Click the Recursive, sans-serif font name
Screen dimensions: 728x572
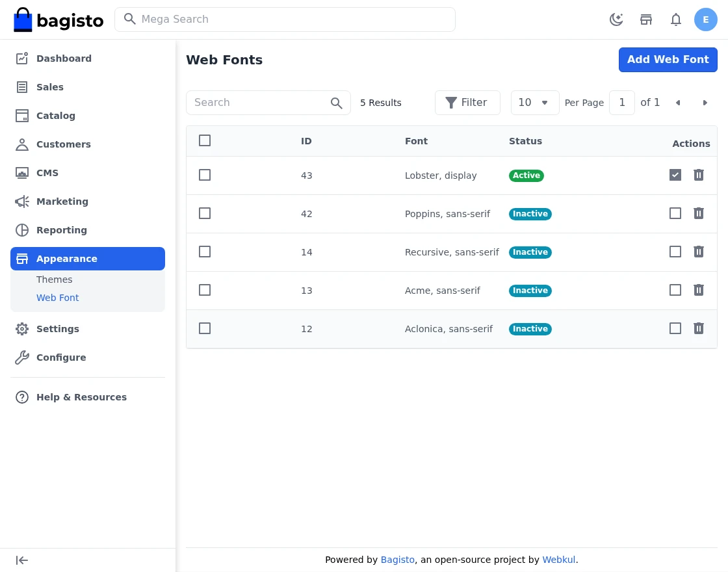pos(452,252)
